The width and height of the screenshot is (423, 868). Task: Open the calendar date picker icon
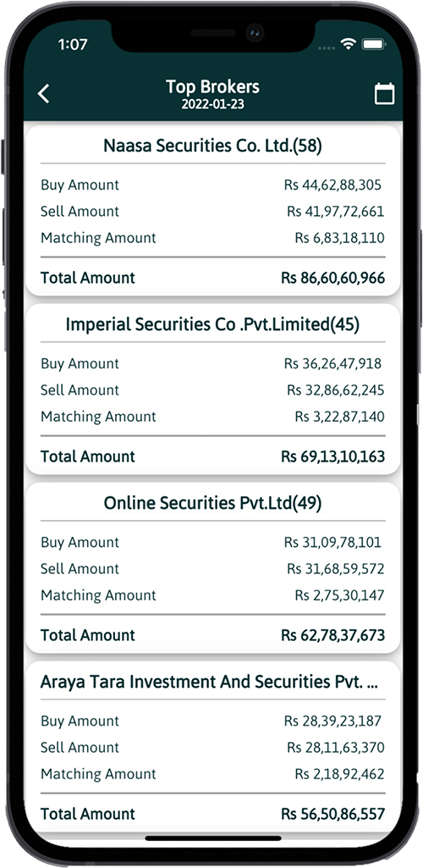tap(384, 93)
